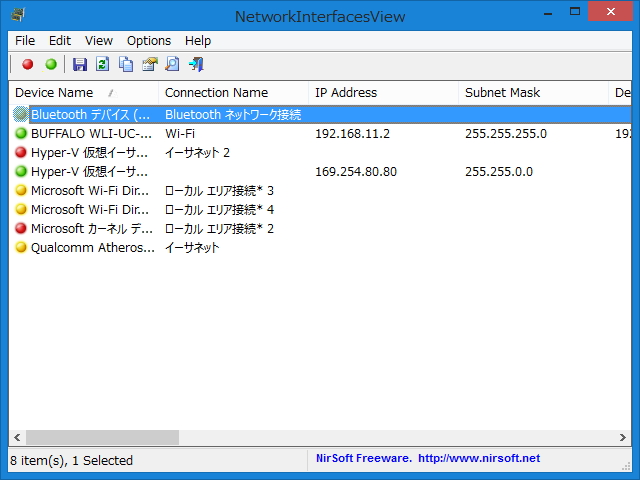This screenshot has width=640, height=480.
Task: Open the Edit menu
Action: point(60,41)
